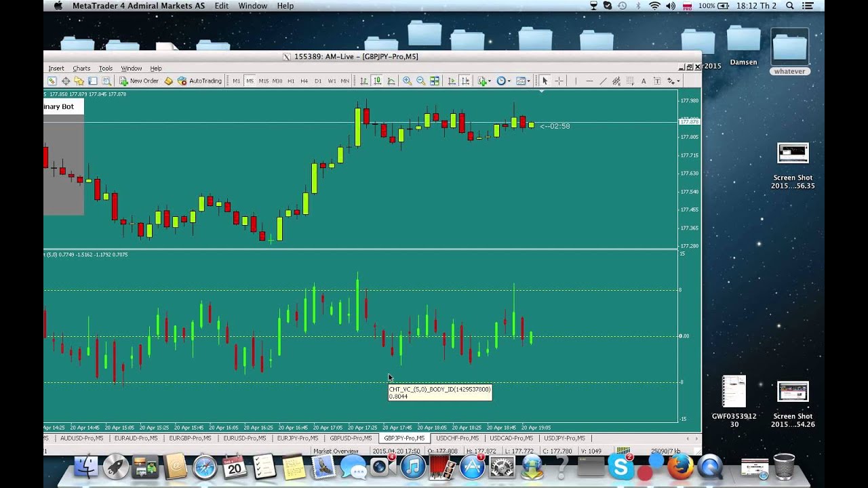Screen dimensions: 868x488
Task: Switch to USDCAD-Pro,M5 chart tab
Action: coord(512,439)
